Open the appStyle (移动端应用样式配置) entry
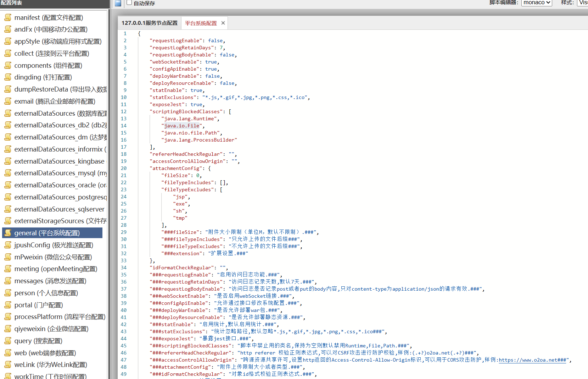588x379 pixels. pos(58,42)
